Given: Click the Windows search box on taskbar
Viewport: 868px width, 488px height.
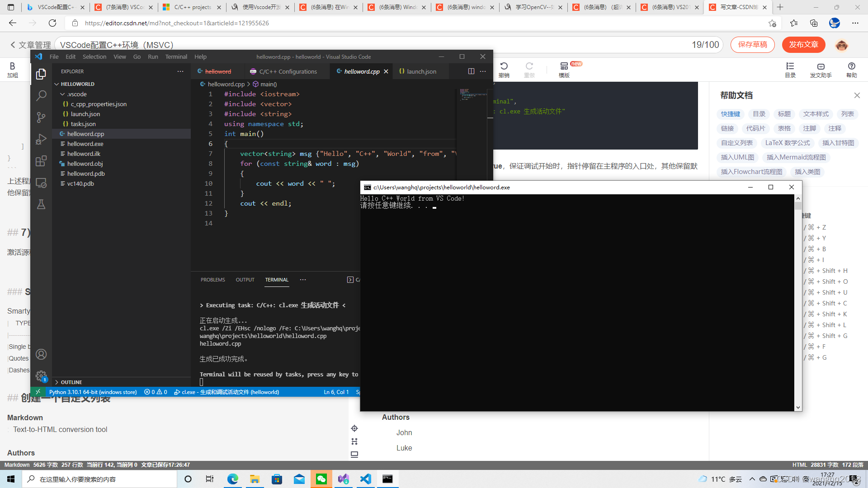Looking at the screenshot, I should point(99,479).
